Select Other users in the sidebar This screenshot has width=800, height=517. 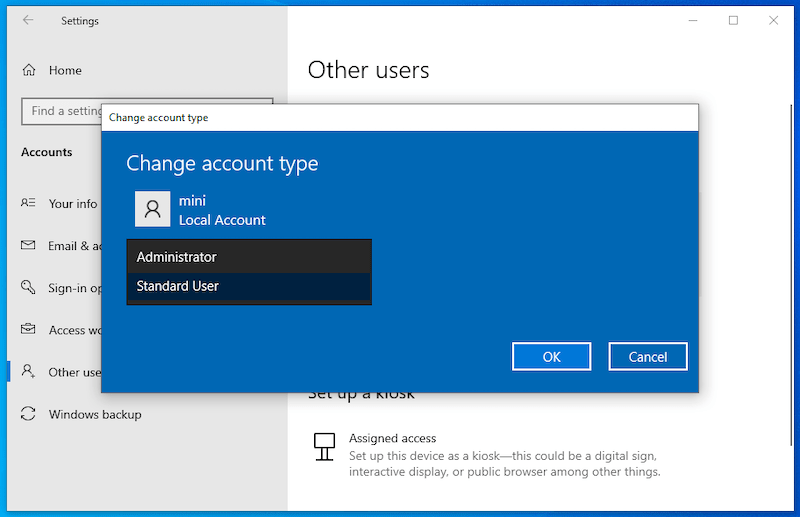(x=74, y=373)
